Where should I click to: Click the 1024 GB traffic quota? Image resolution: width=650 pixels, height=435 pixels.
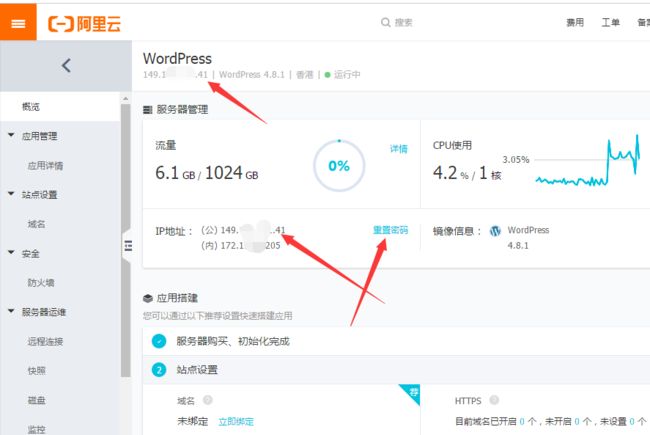[x=232, y=173]
